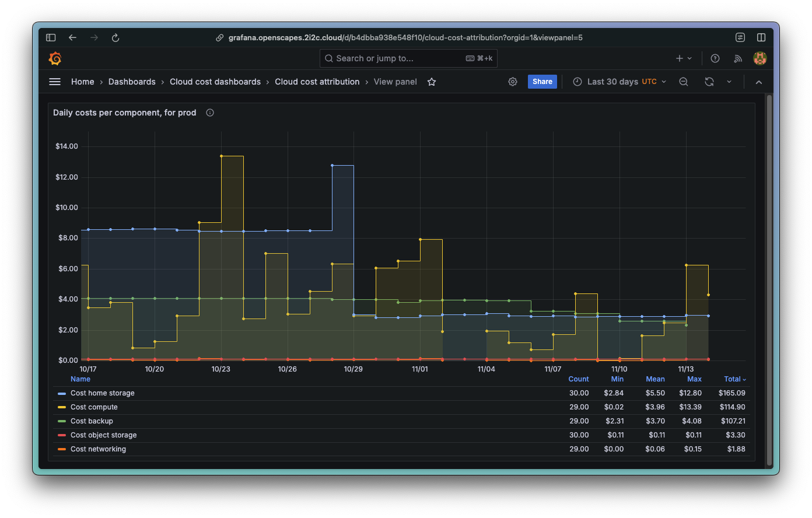Zoom out the time range with magnifier icon
This screenshot has height=518, width=812.
[x=683, y=82]
